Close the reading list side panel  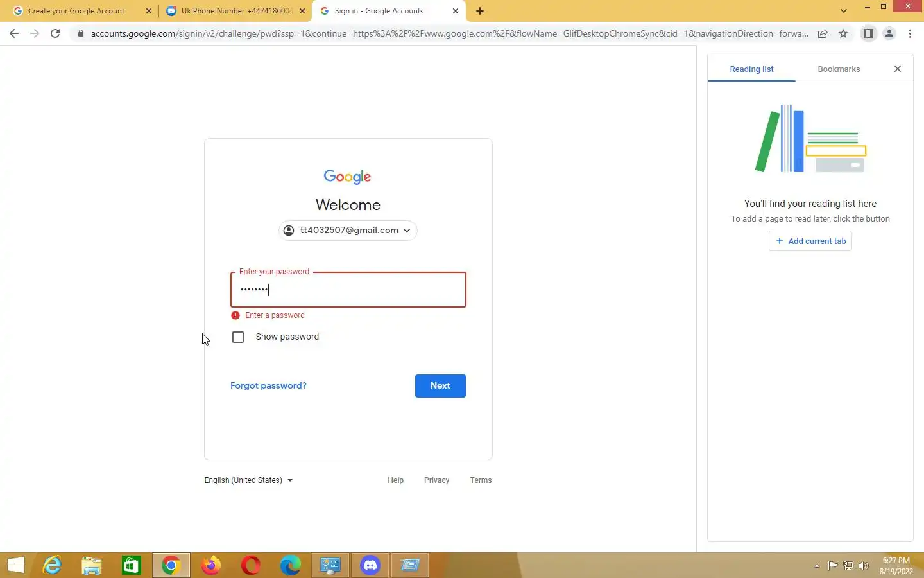pyautogui.click(x=898, y=69)
